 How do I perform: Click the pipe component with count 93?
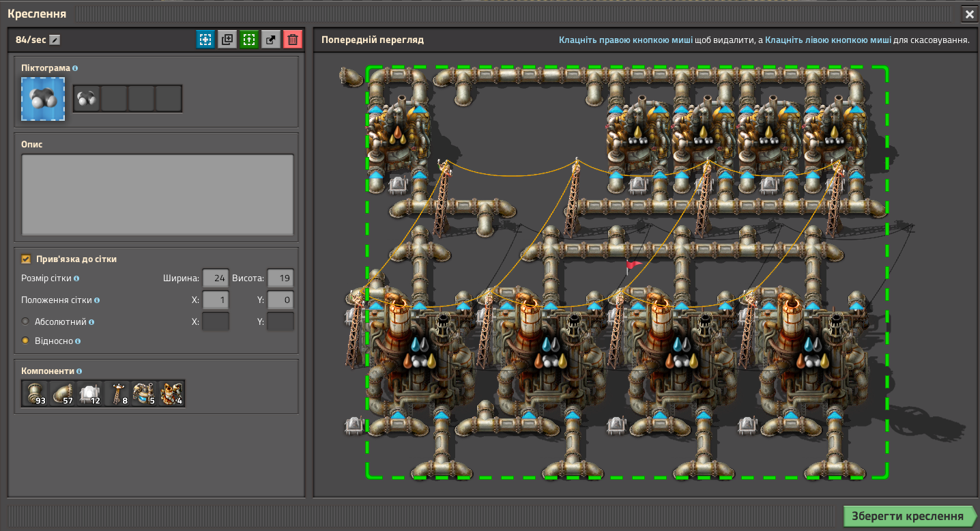coord(35,394)
